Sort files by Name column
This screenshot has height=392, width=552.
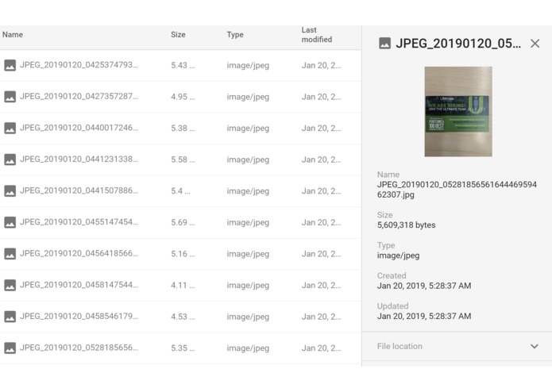(13, 34)
